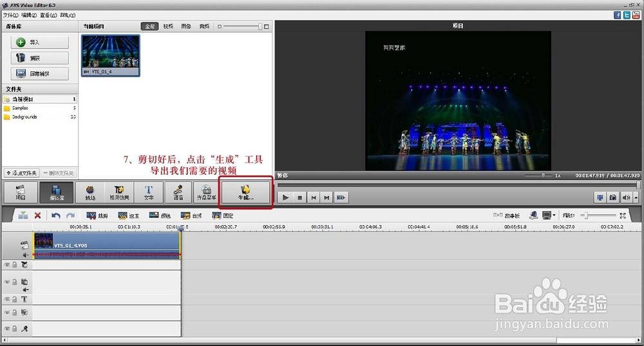This screenshot has height=346, width=644.
Task: Undo the last edit
Action: tap(56, 215)
